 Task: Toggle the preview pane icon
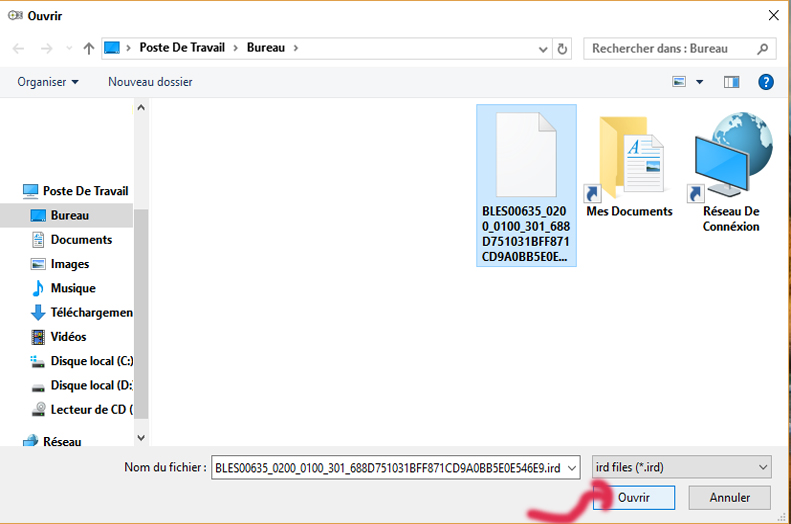[731, 82]
